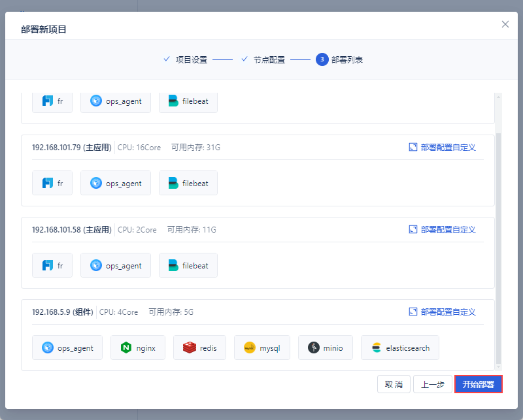Click the fr tile in the top partially visible node

point(52,102)
